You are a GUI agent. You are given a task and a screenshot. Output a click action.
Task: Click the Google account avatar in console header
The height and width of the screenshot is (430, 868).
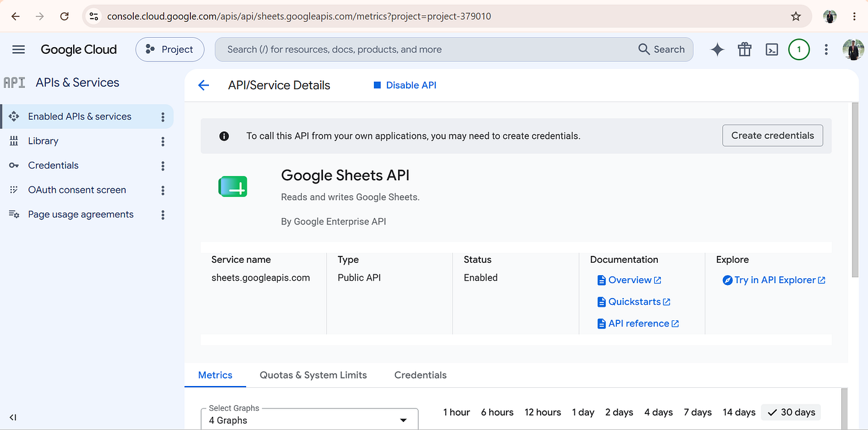pyautogui.click(x=853, y=50)
